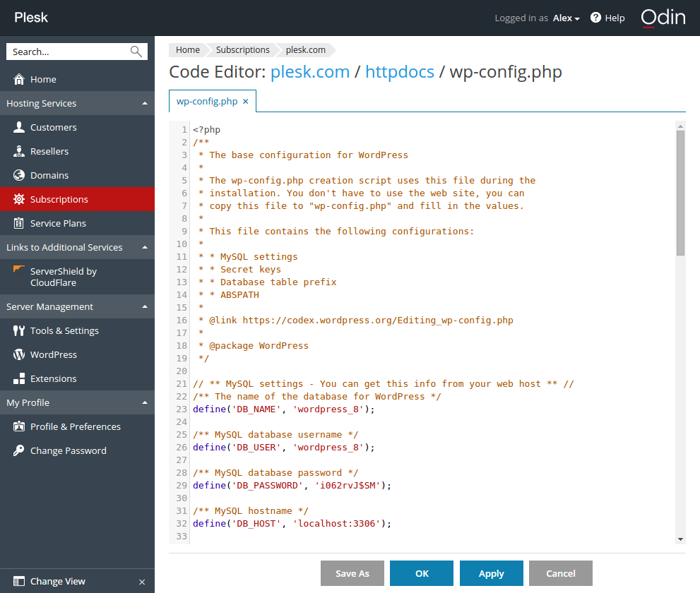Click the Change Password key icon
The height and width of the screenshot is (593, 700).
(x=19, y=450)
